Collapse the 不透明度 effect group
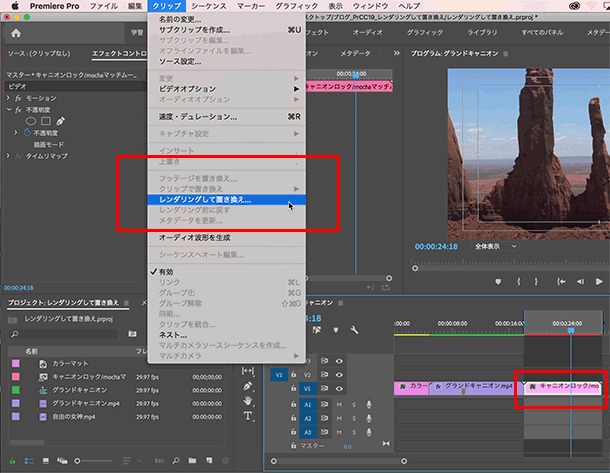 pyautogui.click(x=9, y=110)
